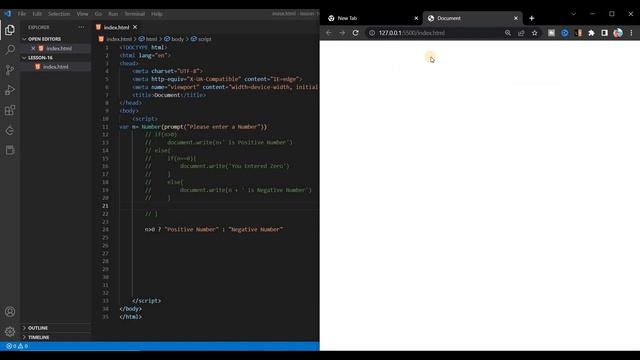Click the html breadcrumb segment
Screen dimensions: 640x360
tap(148, 39)
